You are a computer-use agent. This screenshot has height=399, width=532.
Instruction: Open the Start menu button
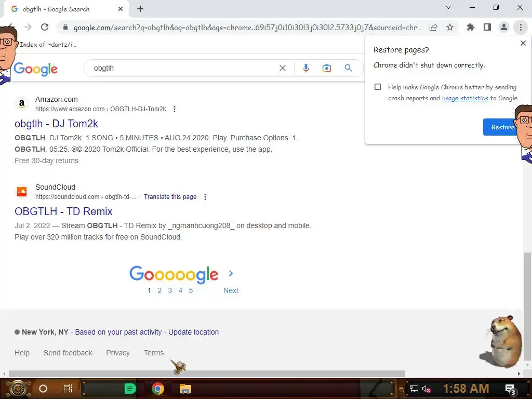[x=18, y=389]
